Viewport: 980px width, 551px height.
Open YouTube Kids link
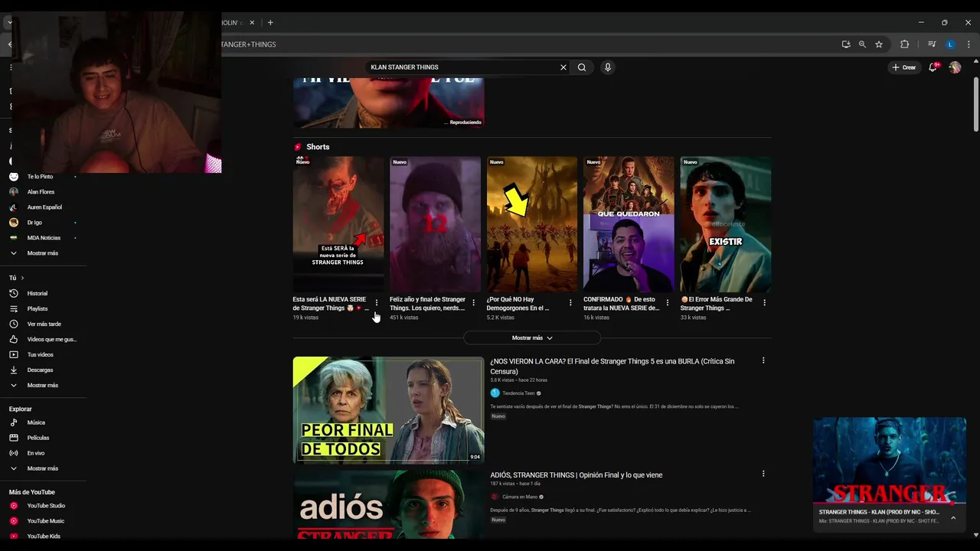tap(44, 536)
